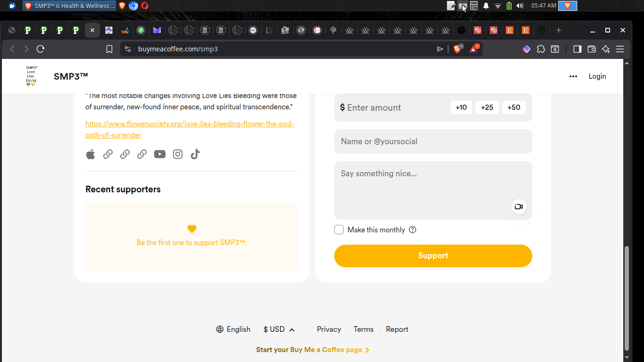This screenshot has height=362, width=644.
Task: Bookmark this page with bookmark icon
Action: pyautogui.click(x=109, y=49)
